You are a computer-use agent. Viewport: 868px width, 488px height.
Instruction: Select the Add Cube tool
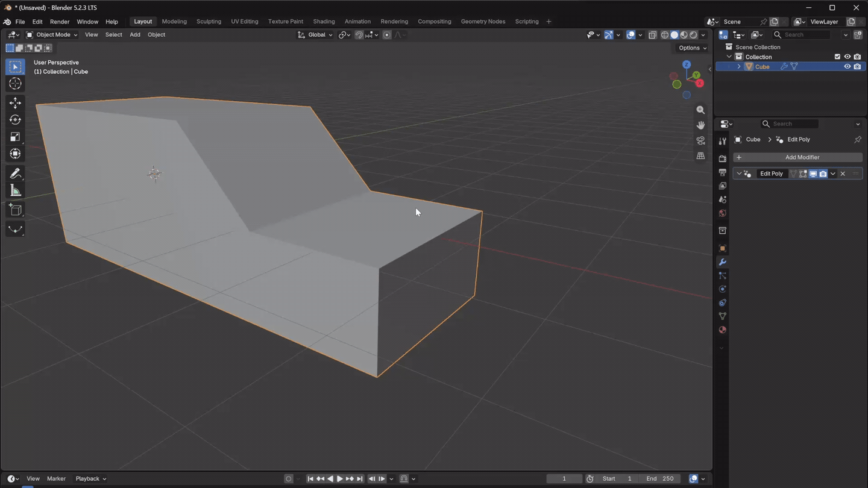pos(15,210)
